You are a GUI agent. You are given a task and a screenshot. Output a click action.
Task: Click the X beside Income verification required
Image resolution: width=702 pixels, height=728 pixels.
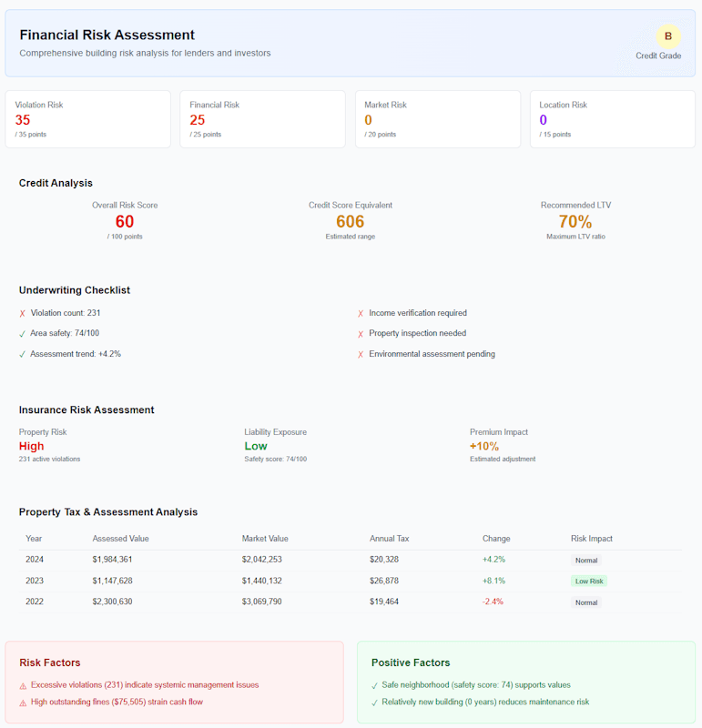[361, 312]
